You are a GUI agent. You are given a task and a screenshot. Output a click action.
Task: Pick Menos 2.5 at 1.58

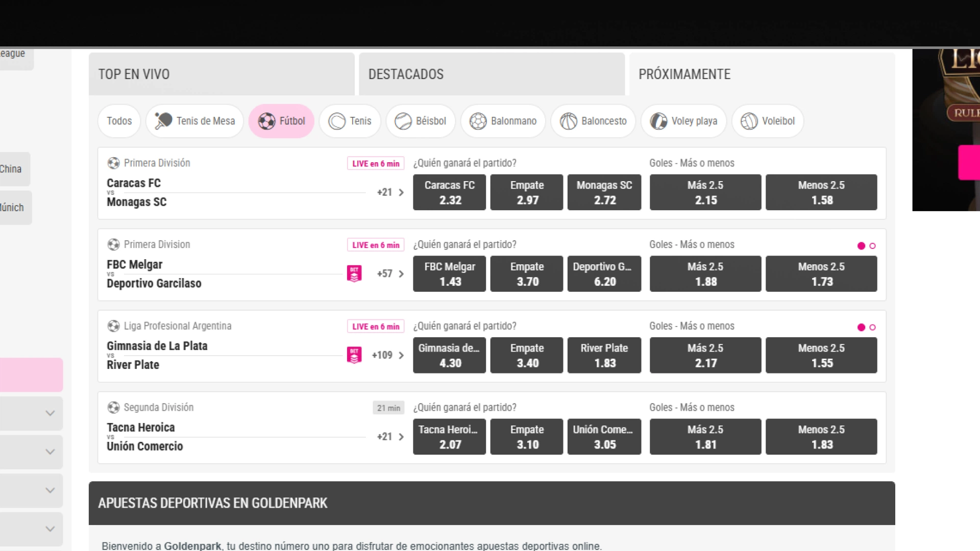(821, 192)
